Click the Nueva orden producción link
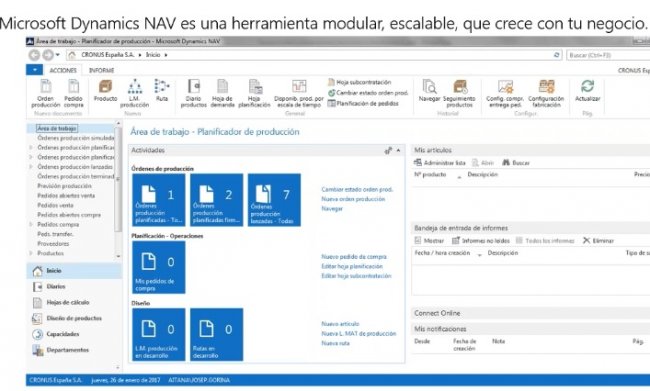 click(x=353, y=199)
